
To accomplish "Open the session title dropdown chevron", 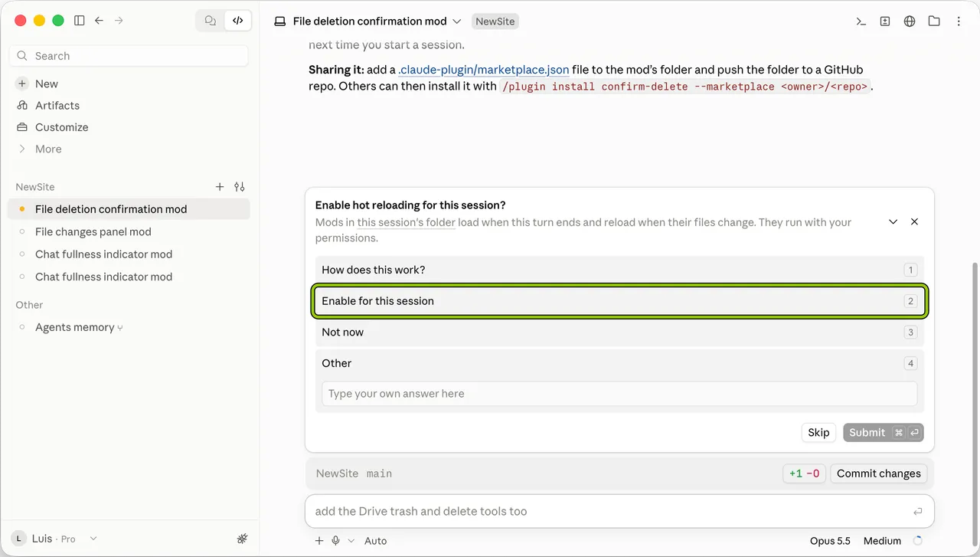I will (457, 21).
